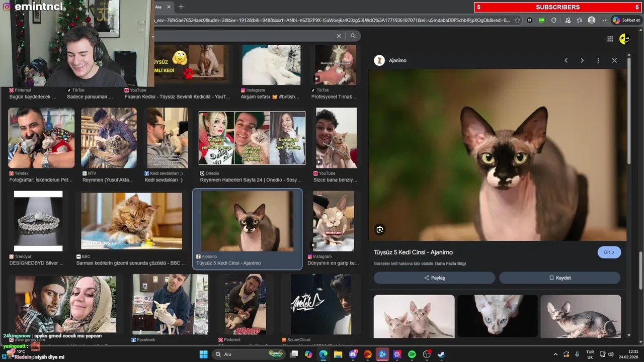
Task: Click the Firavun Kedisi YouTube caption
Action: pos(177,97)
